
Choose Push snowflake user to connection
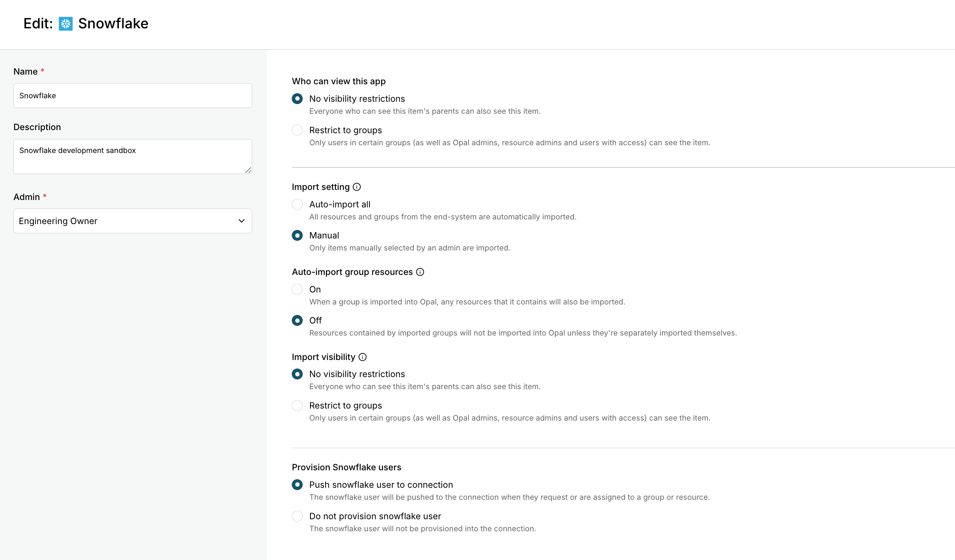tap(297, 485)
